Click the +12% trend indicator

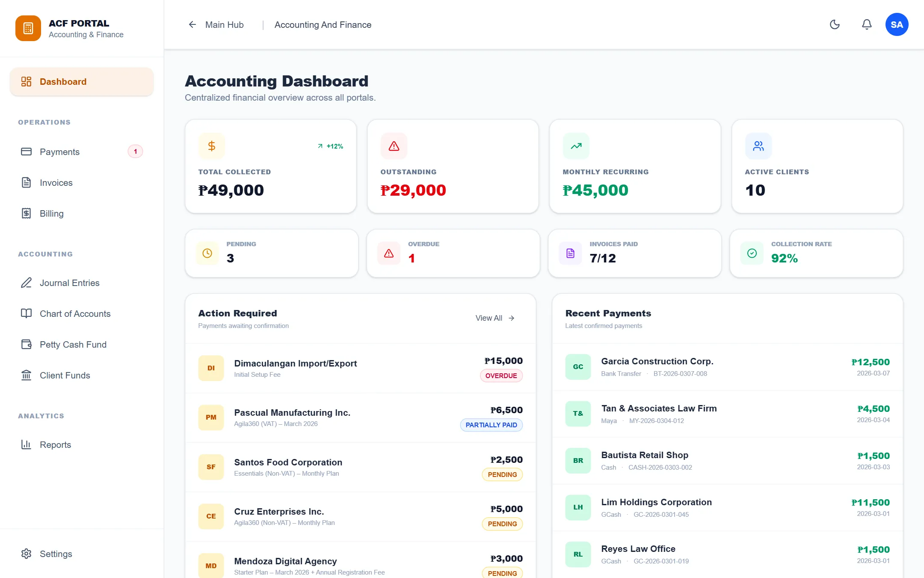point(330,146)
